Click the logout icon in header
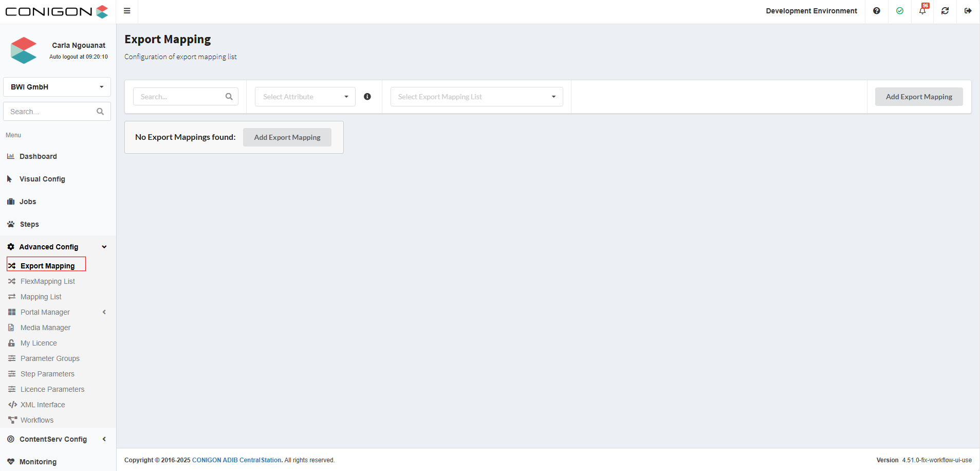This screenshot has height=471, width=980. (x=968, y=11)
